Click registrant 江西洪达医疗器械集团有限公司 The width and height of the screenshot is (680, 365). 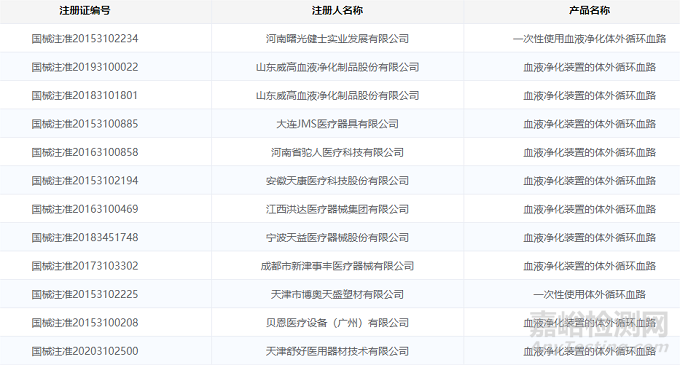tap(337, 209)
